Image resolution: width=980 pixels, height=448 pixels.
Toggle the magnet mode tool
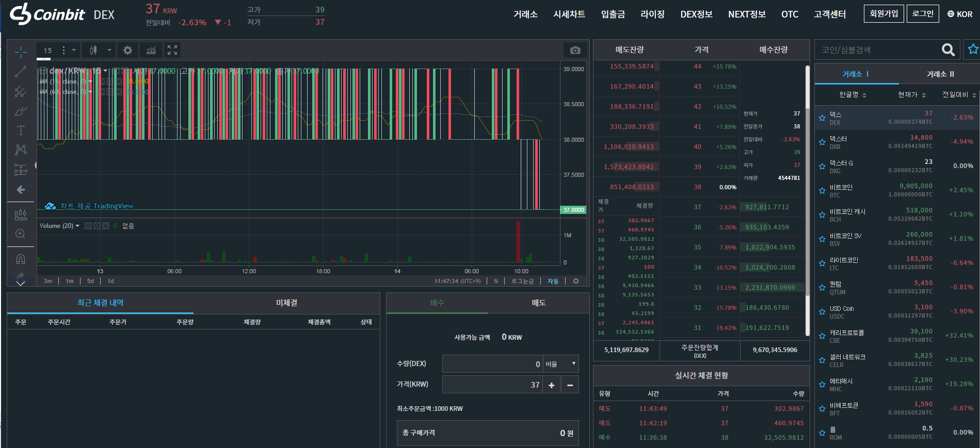pyautogui.click(x=21, y=259)
